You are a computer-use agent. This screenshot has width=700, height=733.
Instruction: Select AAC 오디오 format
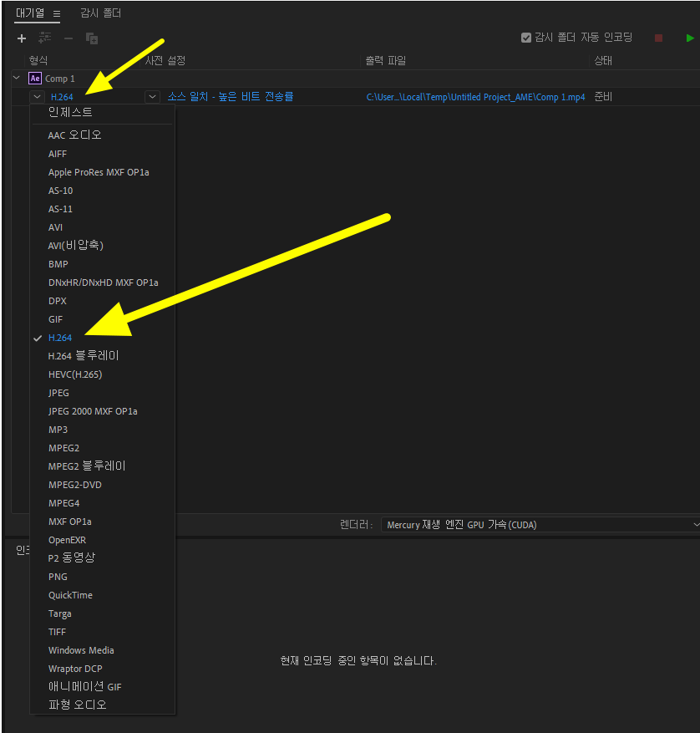pos(103,135)
